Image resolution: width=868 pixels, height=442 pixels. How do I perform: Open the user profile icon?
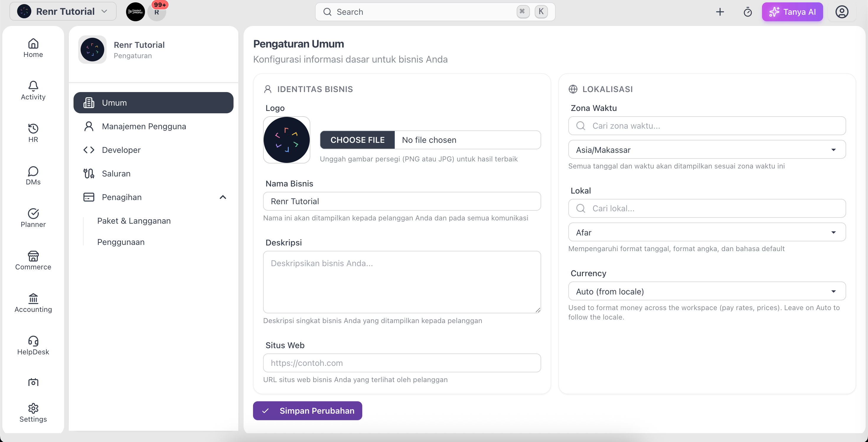(842, 12)
